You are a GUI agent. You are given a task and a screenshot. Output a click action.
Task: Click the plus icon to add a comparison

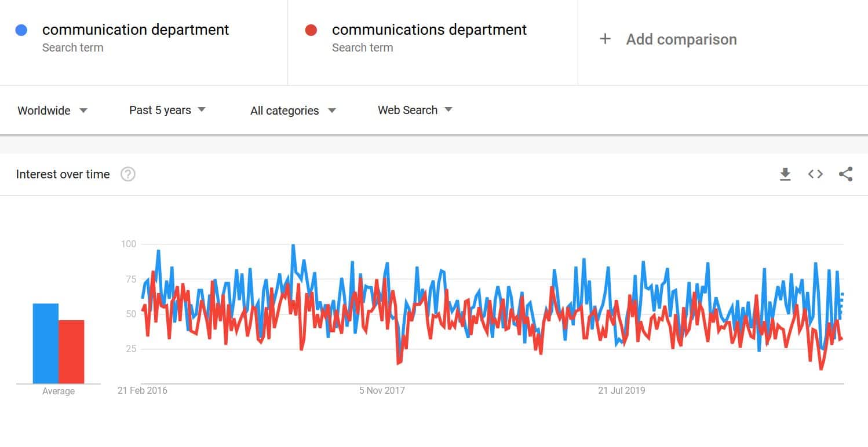click(x=605, y=38)
